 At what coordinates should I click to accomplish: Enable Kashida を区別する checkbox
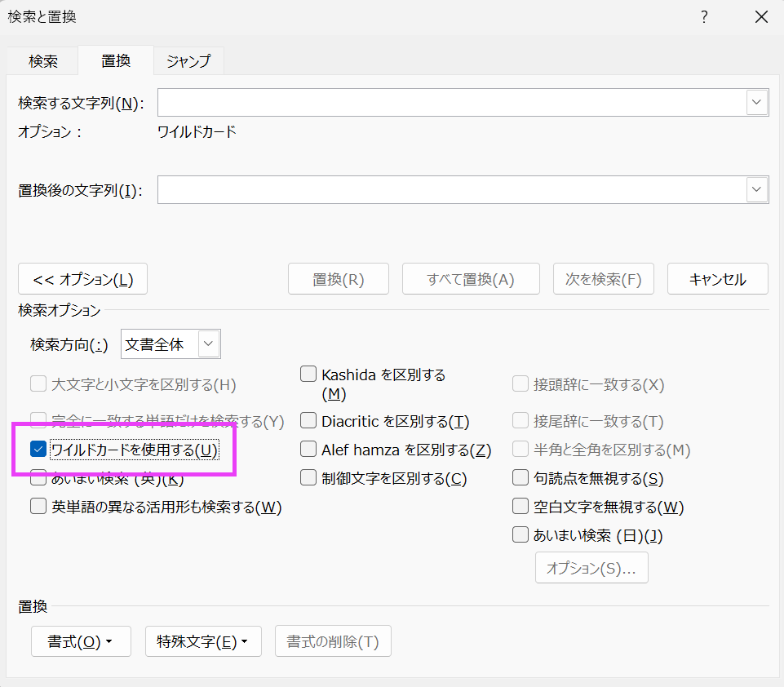[308, 375]
